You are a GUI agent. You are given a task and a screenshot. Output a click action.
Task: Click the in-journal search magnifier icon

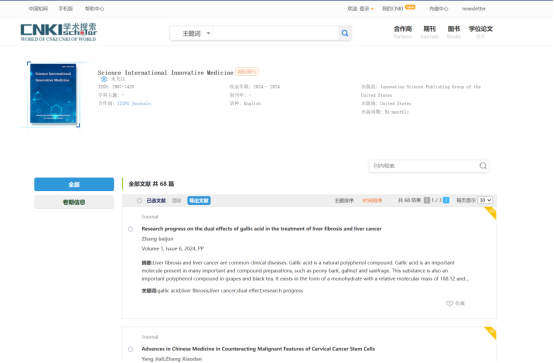pos(483,166)
